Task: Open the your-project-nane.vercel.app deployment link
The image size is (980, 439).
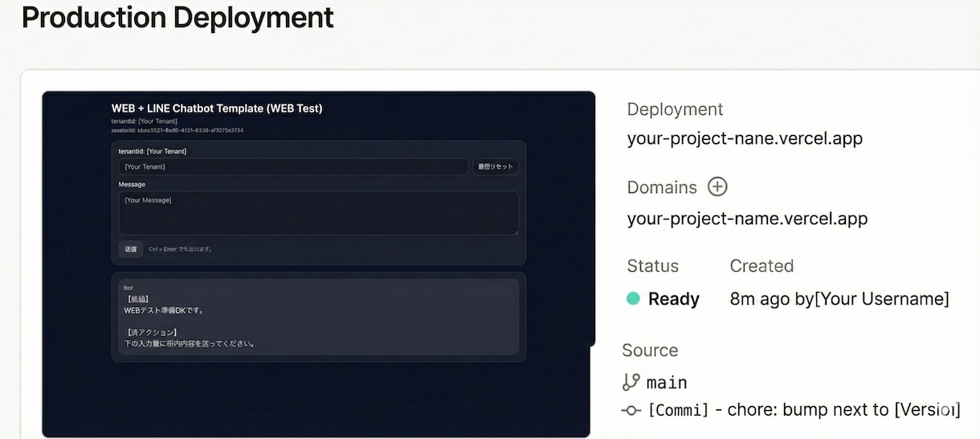Action: tap(745, 138)
